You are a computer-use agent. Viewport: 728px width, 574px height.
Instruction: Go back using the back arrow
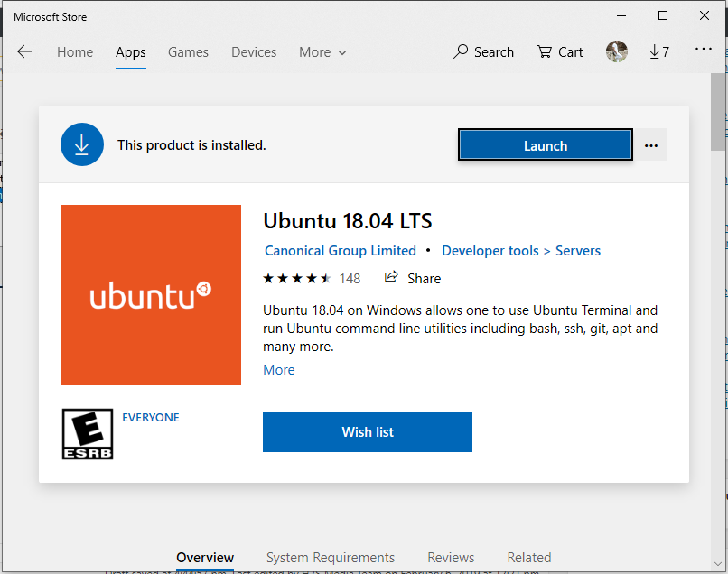24,51
